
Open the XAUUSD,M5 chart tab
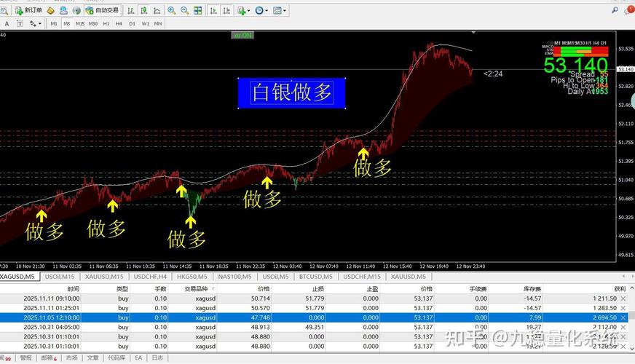click(409, 277)
